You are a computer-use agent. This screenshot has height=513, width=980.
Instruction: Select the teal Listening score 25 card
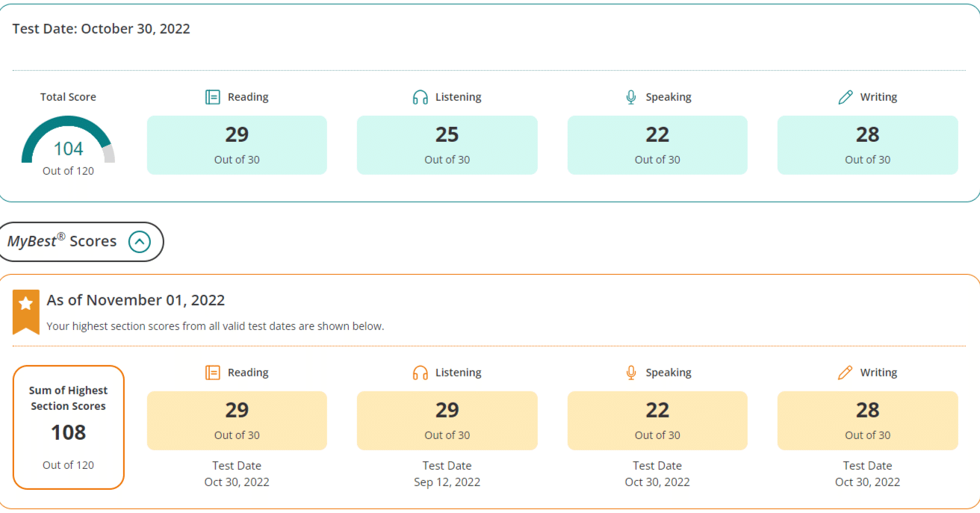click(447, 145)
